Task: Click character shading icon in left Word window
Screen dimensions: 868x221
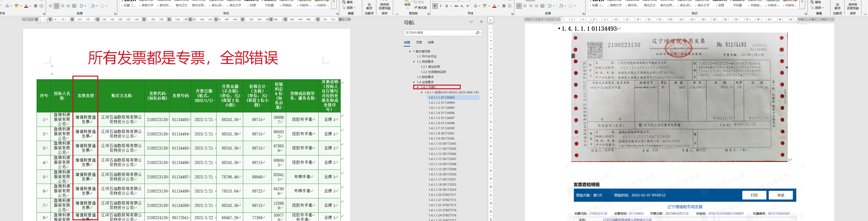Action: [x=36, y=6]
